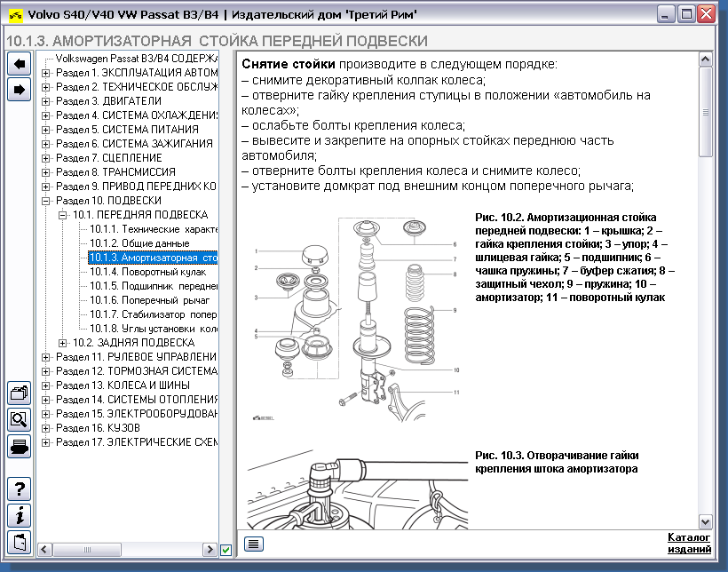Expand Раздел 15. ЭЛЕКТРООБОРУДОВАНИЕ node
The image size is (728, 572).
[x=45, y=414]
